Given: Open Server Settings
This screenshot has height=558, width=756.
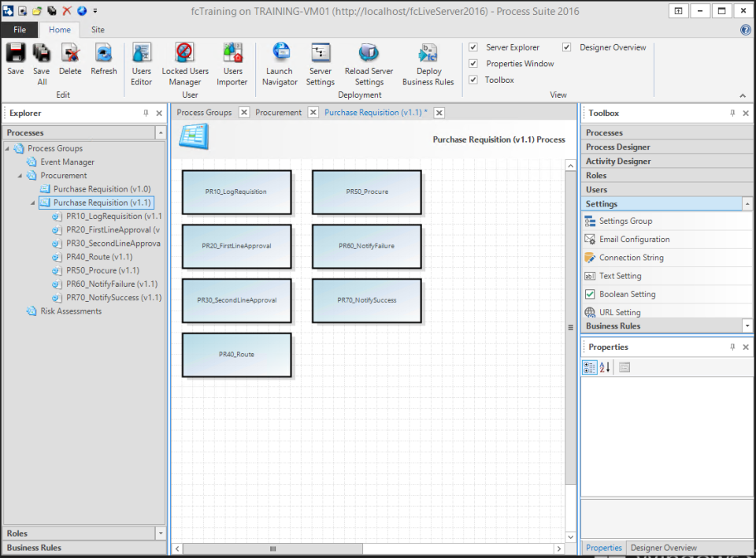Looking at the screenshot, I should [320, 63].
